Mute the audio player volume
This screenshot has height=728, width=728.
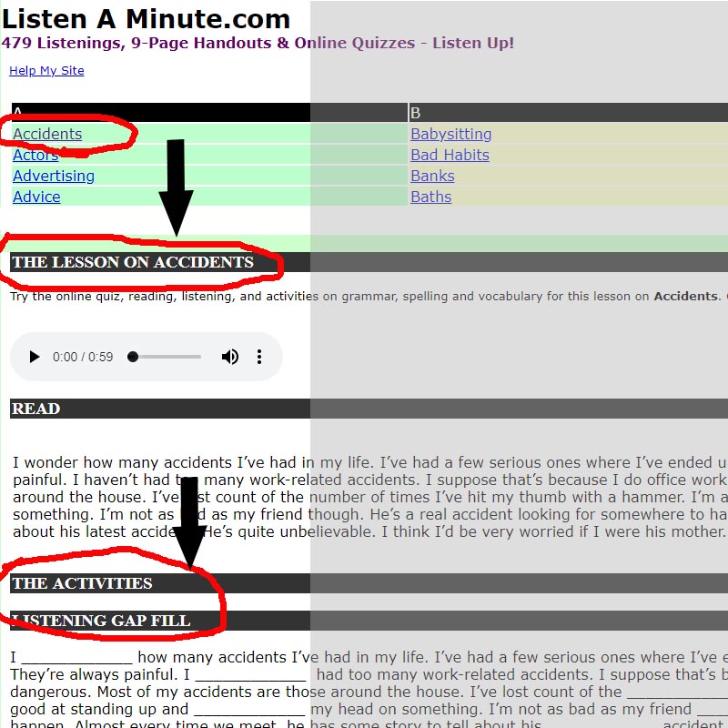(x=230, y=357)
